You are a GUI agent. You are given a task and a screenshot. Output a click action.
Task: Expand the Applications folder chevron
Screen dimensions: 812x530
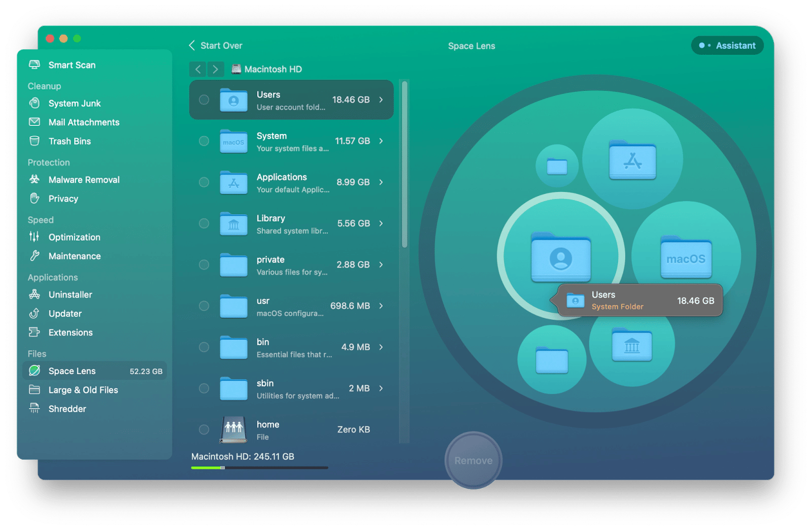coord(381,182)
